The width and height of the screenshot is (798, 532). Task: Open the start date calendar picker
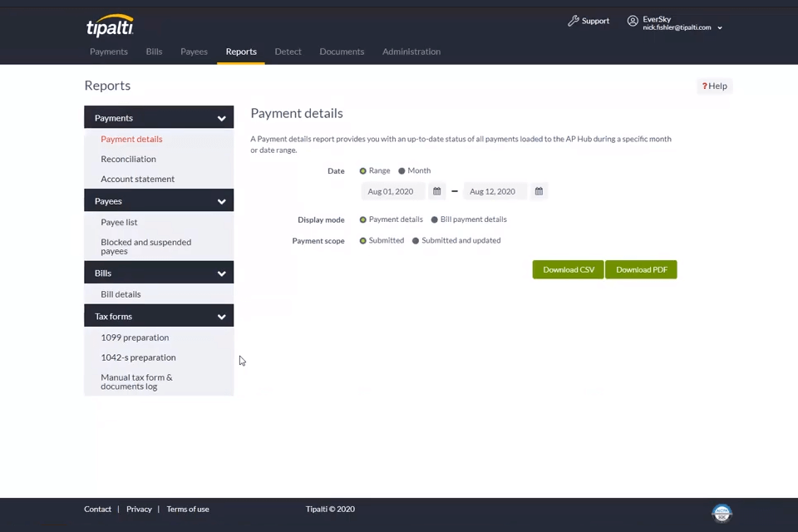pyautogui.click(x=436, y=191)
